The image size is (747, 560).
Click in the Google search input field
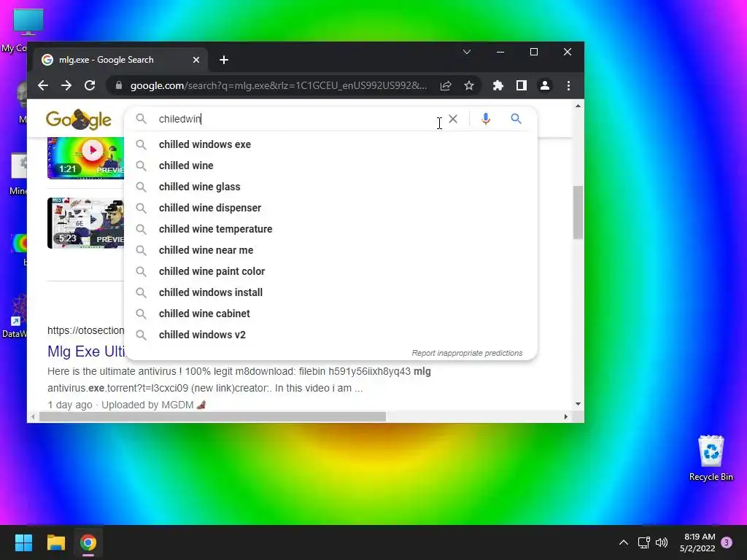295,119
